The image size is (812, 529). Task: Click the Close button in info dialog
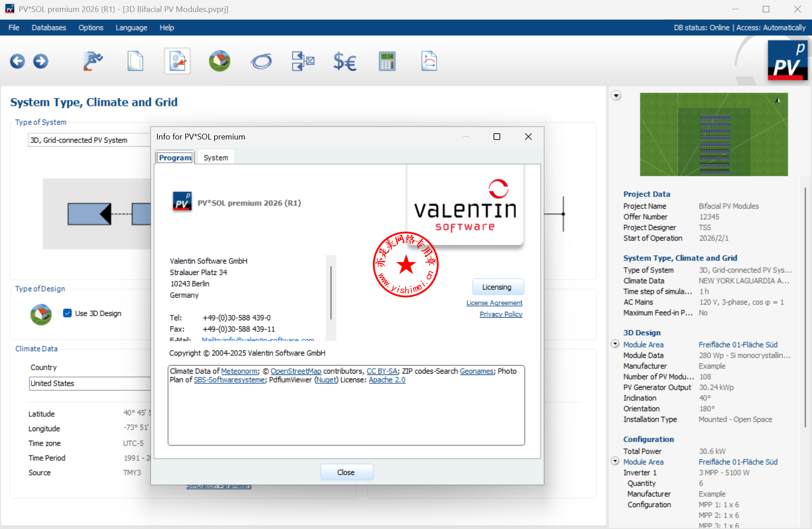click(x=346, y=472)
